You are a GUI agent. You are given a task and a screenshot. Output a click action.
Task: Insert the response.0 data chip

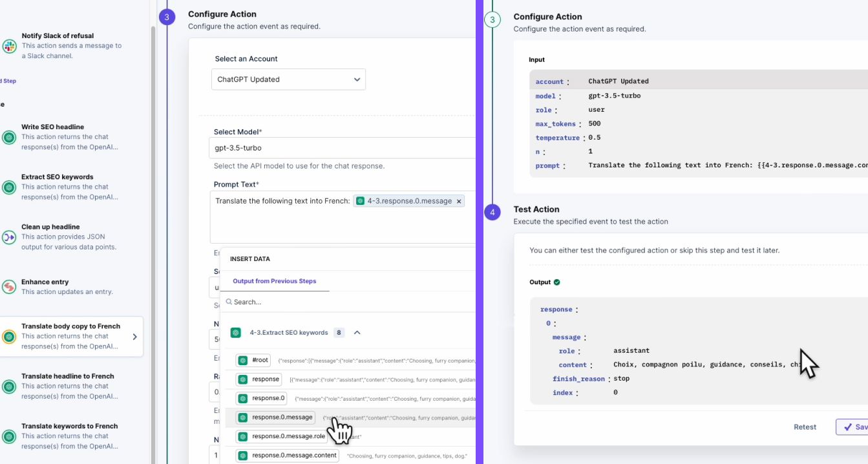click(262, 398)
